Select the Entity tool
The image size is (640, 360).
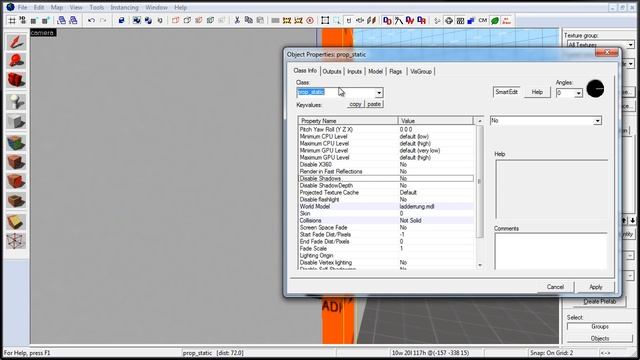coord(16,102)
